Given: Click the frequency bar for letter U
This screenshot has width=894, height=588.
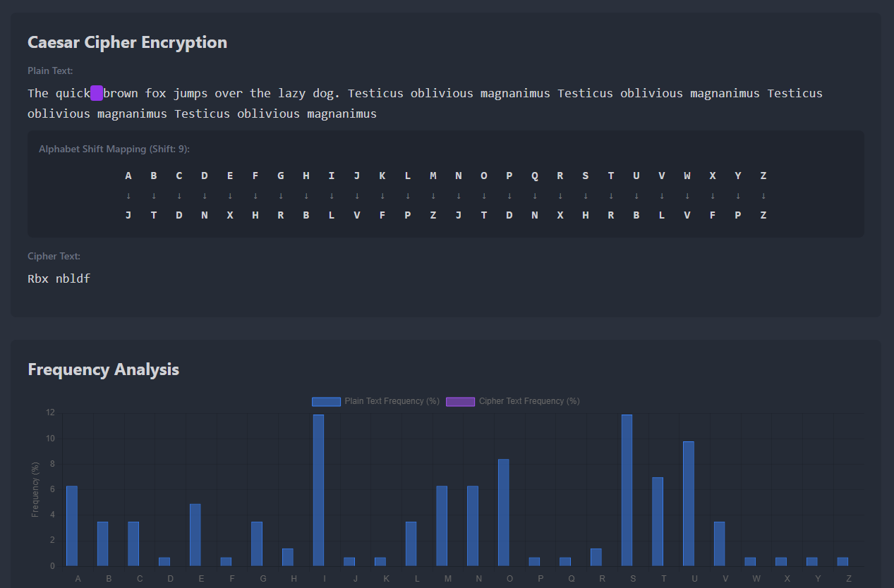Looking at the screenshot, I should [689, 503].
